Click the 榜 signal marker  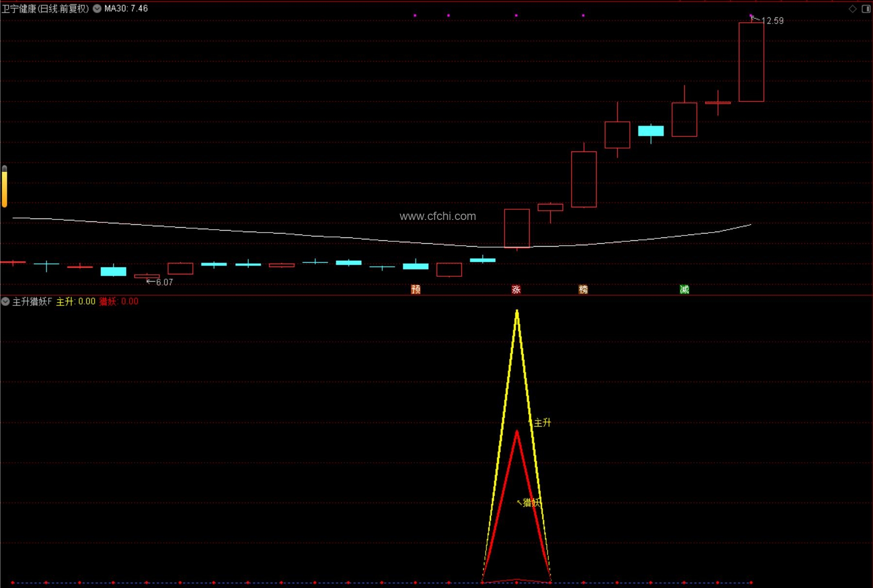point(583,289)
